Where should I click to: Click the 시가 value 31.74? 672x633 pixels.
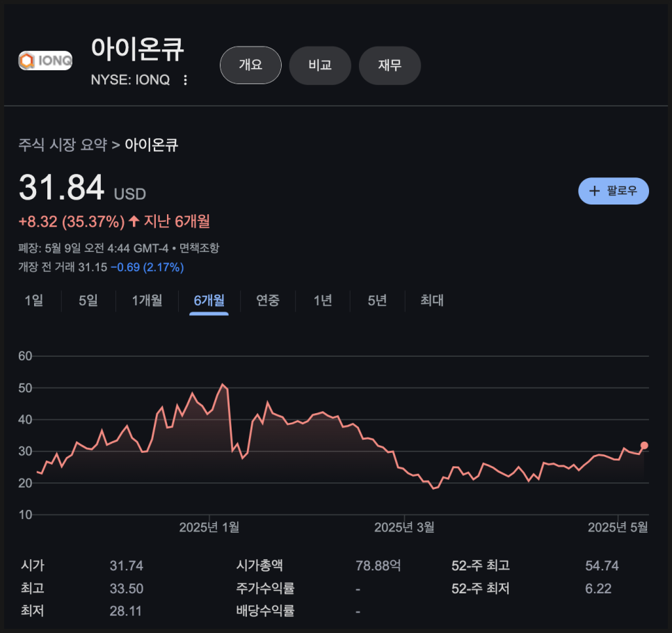click(x=127, y=566)
